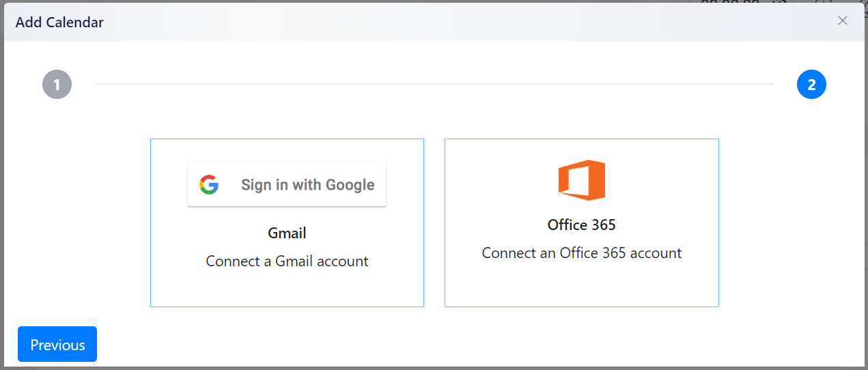
Task: Select the Office 365 logo icon
Action: point(582,180)
